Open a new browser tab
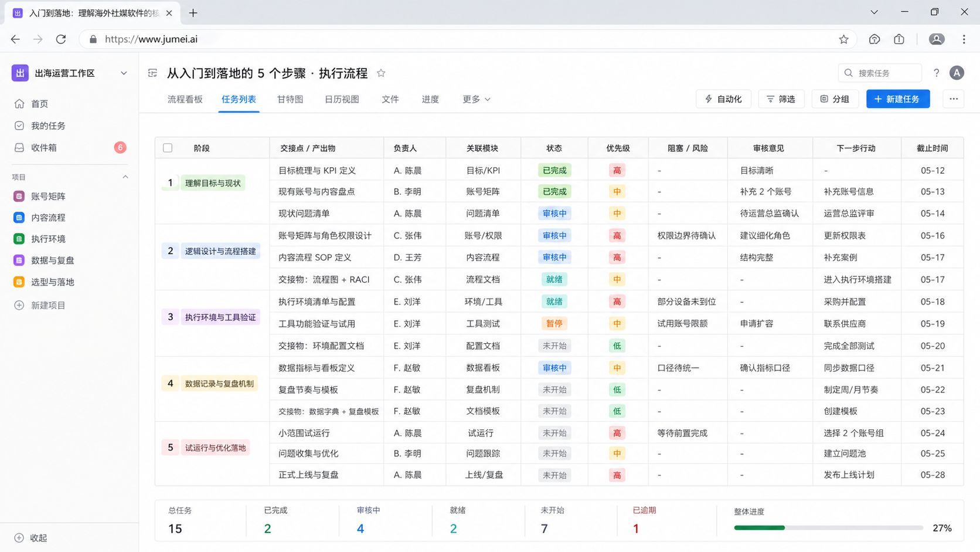 click(193, 12)
